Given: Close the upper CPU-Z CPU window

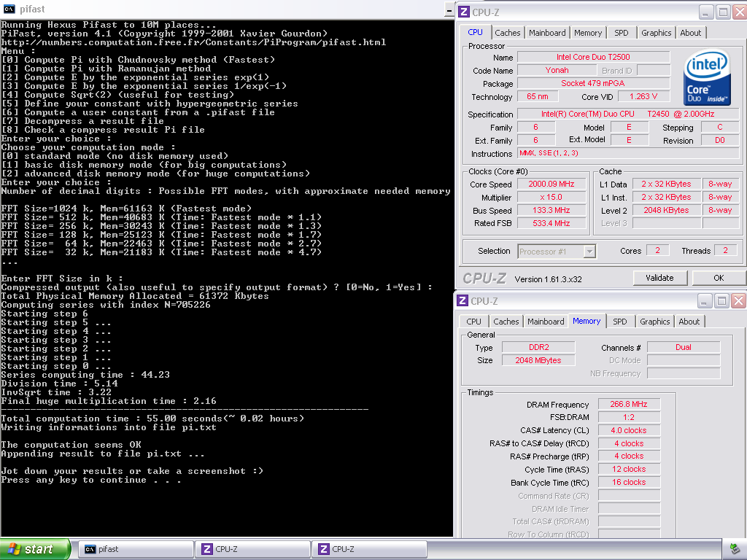Looking at the screenshot, I should coord(740,12).
